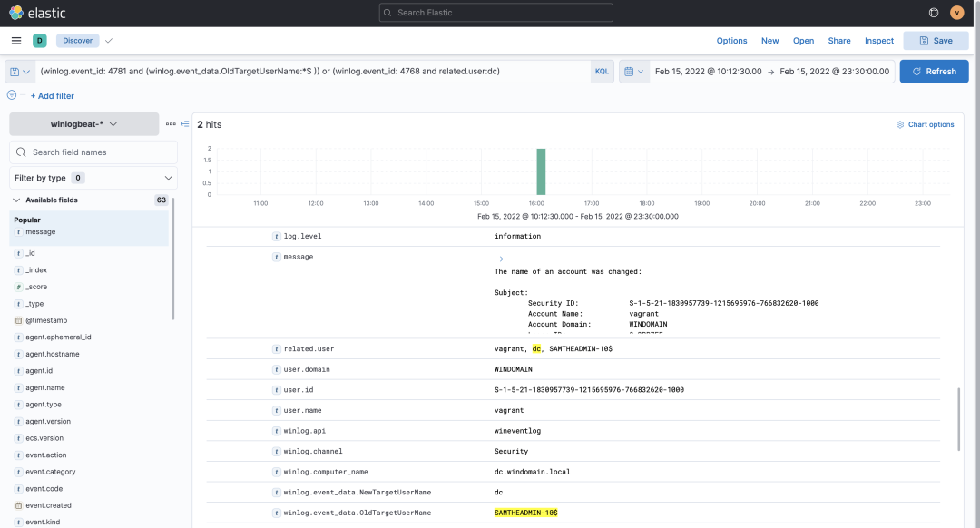The width and height of the screenshot is (980, 528).
Task: Open the Inspect menu item
Action: [878, 41]
